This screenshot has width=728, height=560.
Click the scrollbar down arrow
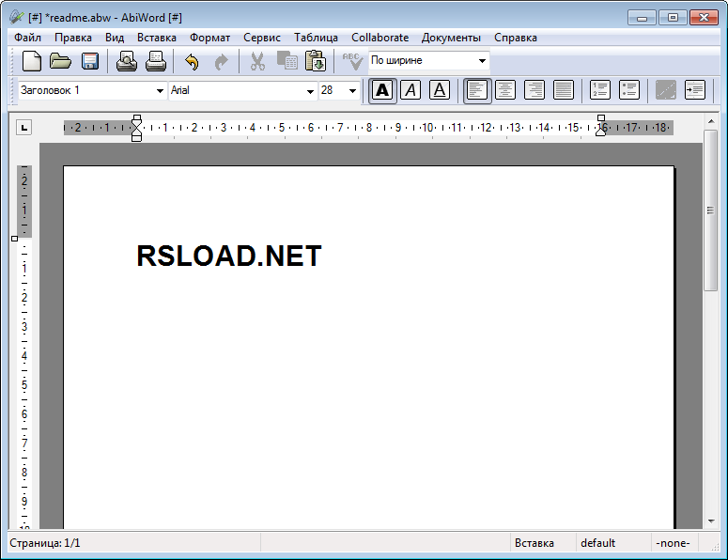click(711, 521)
